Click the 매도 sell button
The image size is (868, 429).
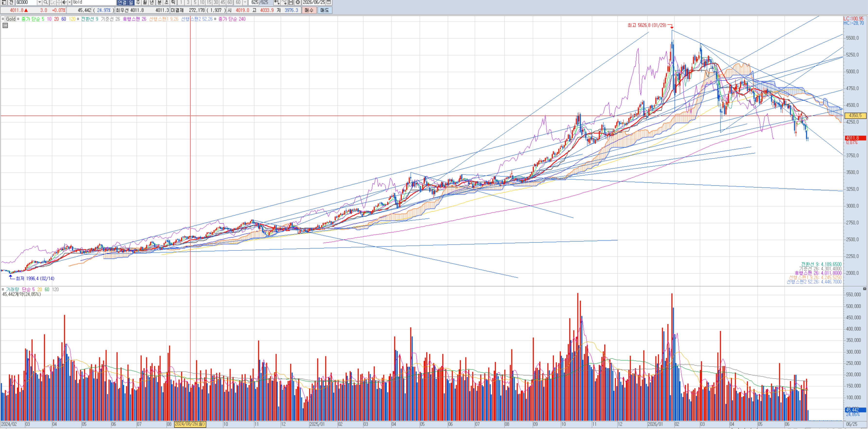click(325, 10)
